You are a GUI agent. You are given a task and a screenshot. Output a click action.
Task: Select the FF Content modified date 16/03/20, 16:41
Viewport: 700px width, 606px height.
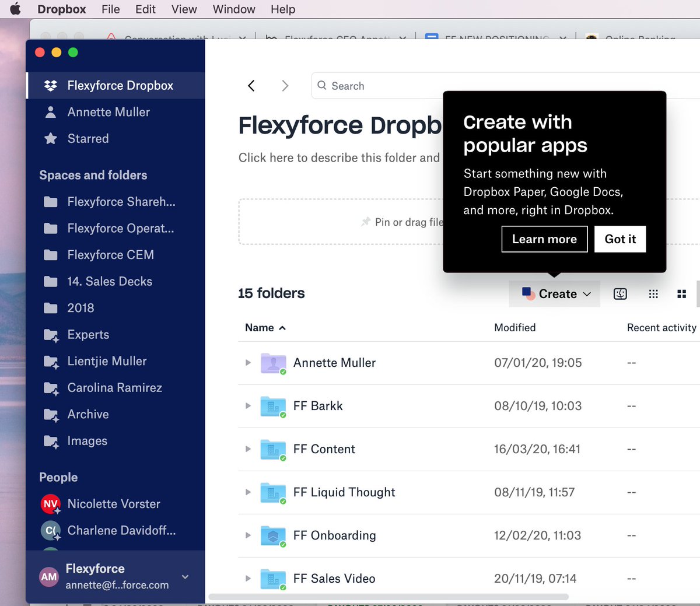[537, 449]
